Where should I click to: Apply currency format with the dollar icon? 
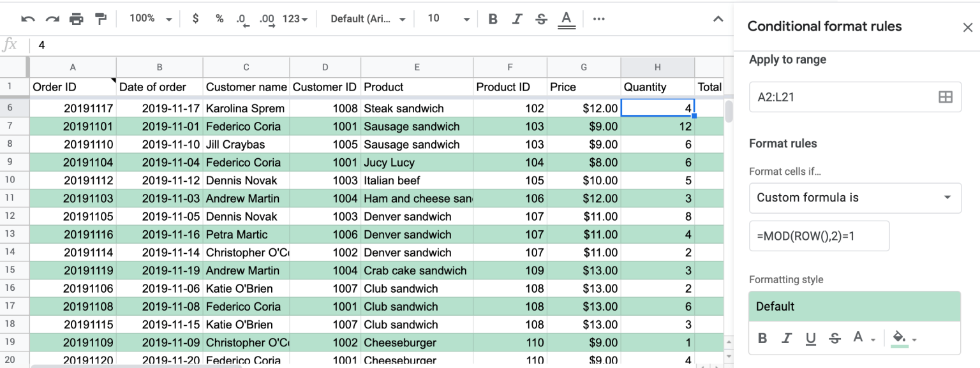pos(195,18)
